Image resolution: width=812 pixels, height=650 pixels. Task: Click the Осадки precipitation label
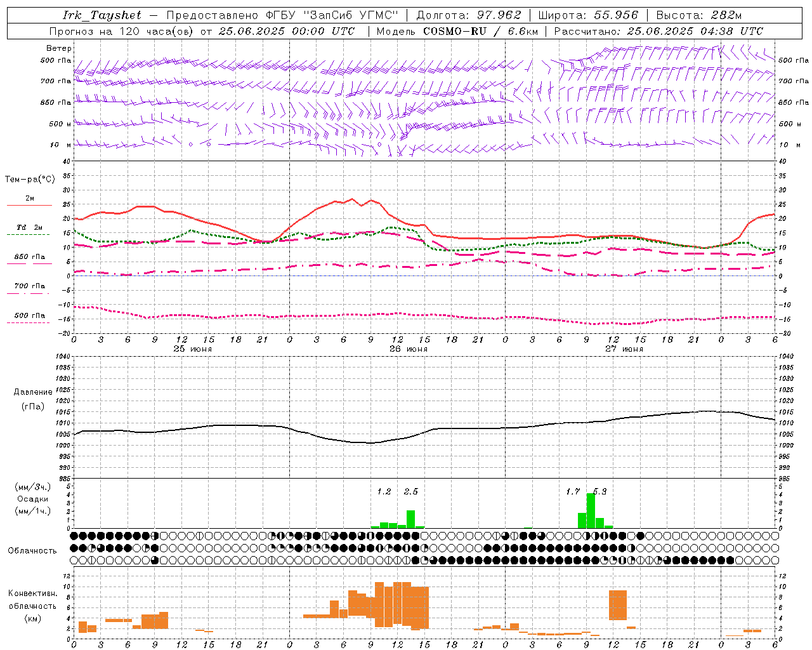[33, 499]
